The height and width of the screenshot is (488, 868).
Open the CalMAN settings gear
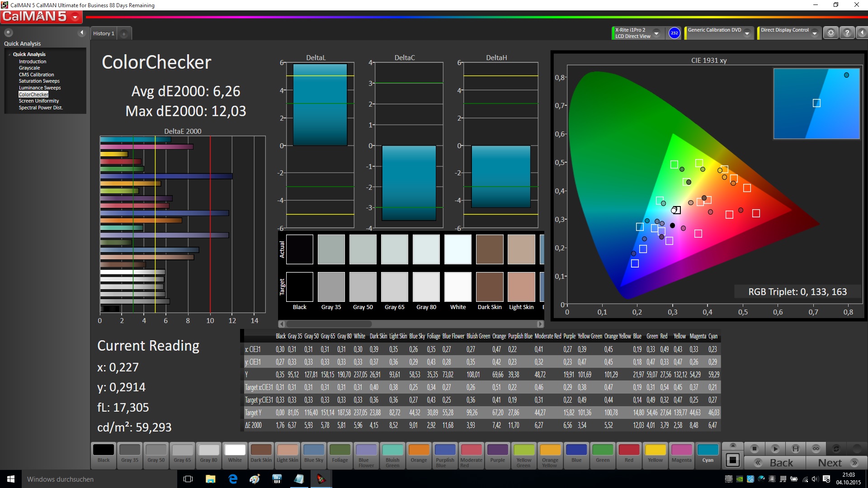[830, 33]
